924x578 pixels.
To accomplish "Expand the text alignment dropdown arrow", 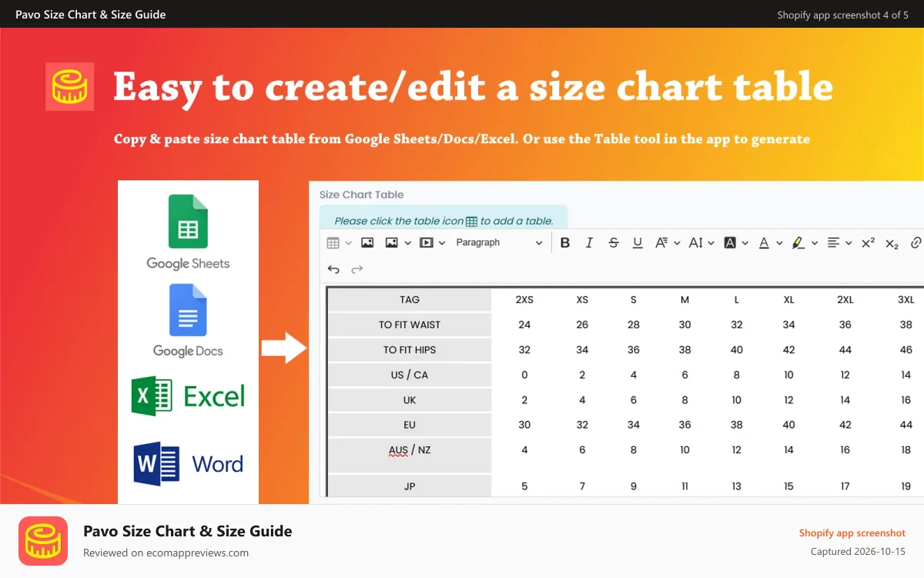I will (849, 243).
